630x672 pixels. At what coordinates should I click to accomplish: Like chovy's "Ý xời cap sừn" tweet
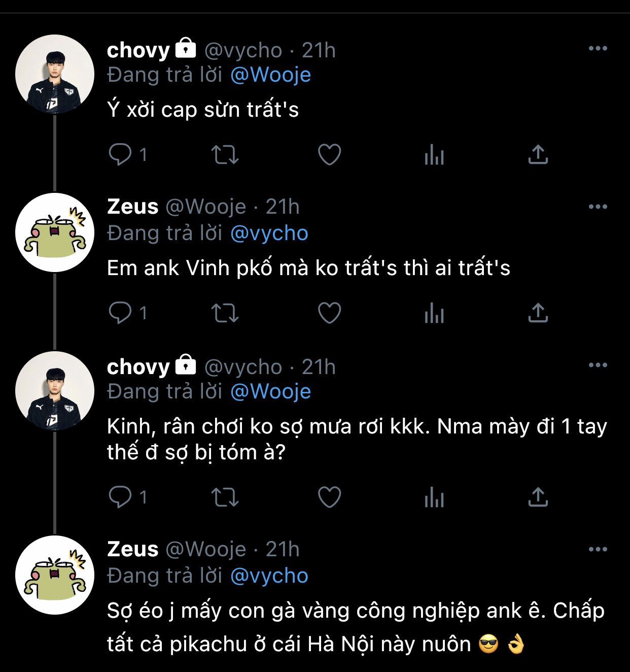(329, 155)
